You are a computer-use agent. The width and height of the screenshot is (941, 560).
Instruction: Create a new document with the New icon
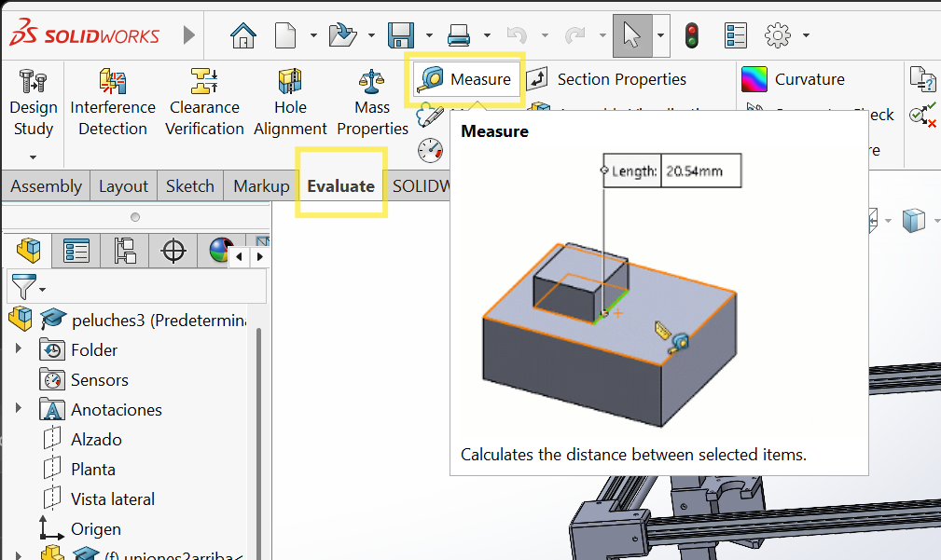pos(285,35)
